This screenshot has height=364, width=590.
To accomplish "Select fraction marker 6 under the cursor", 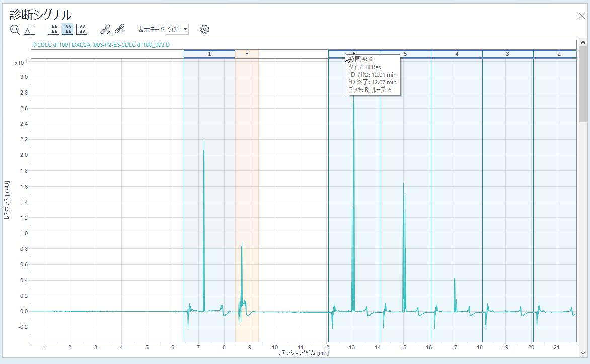I will (354, 54).
